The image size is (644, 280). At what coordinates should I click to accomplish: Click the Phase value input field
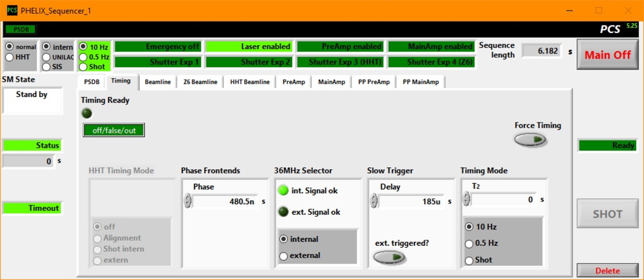(x=226, y=201)
